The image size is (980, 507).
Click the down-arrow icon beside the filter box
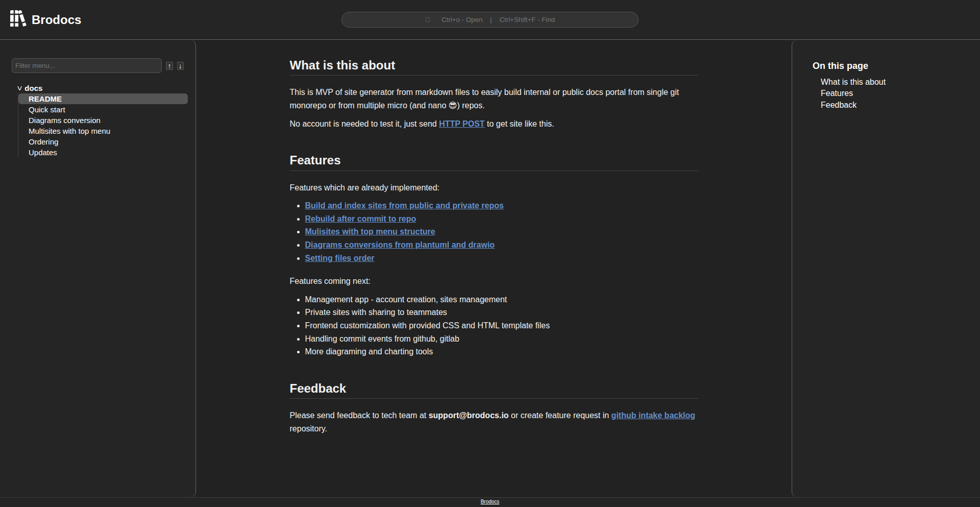[x=180, y=65]
